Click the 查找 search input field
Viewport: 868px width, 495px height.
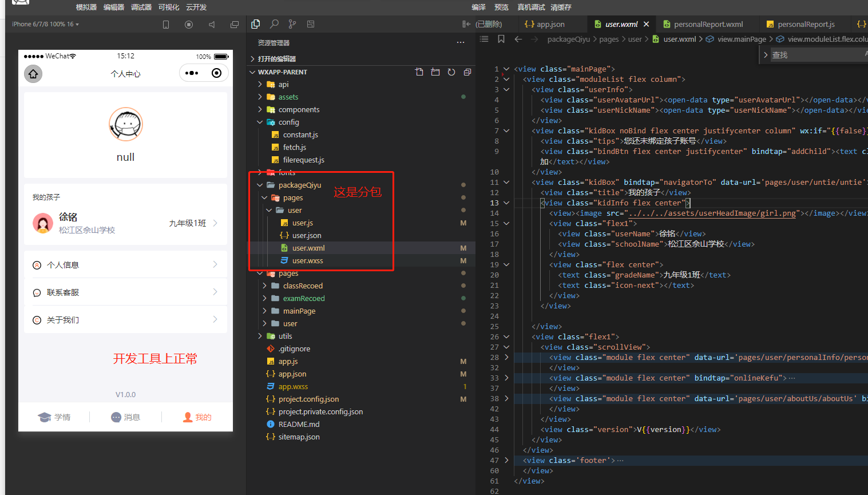(818, 55)
